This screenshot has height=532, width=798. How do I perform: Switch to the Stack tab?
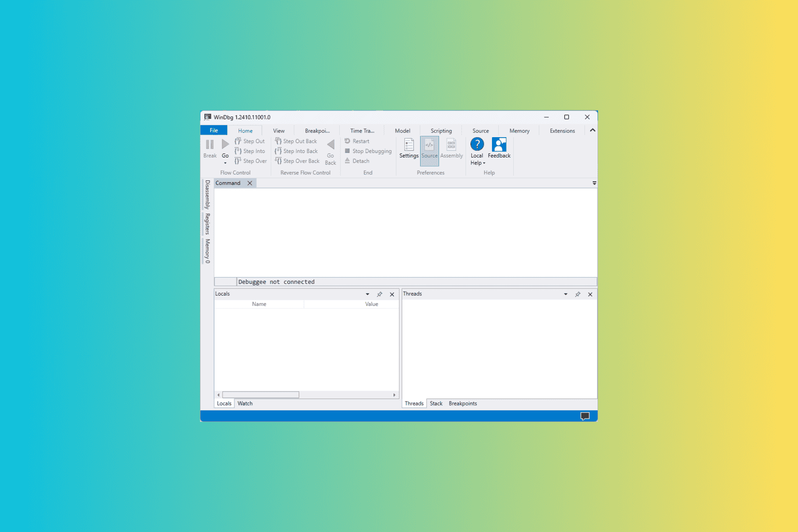pyautogui.click(x=436, y=404)
